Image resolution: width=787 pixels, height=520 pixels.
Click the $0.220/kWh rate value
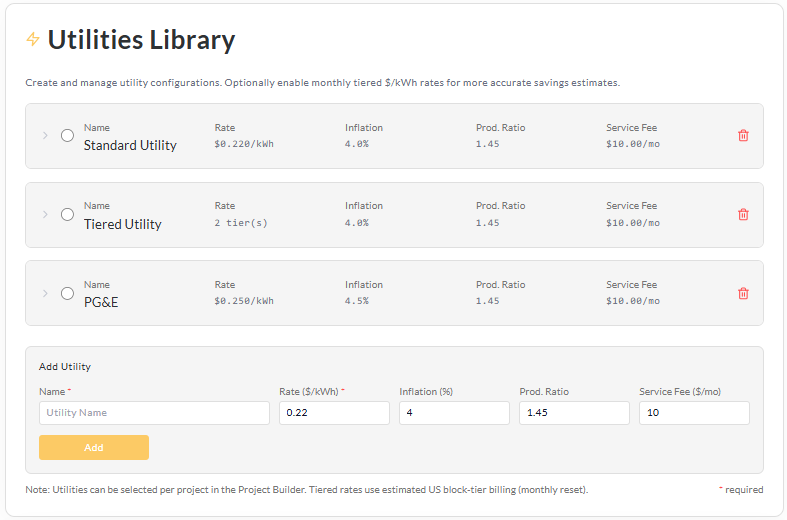(x=244, y=144)
